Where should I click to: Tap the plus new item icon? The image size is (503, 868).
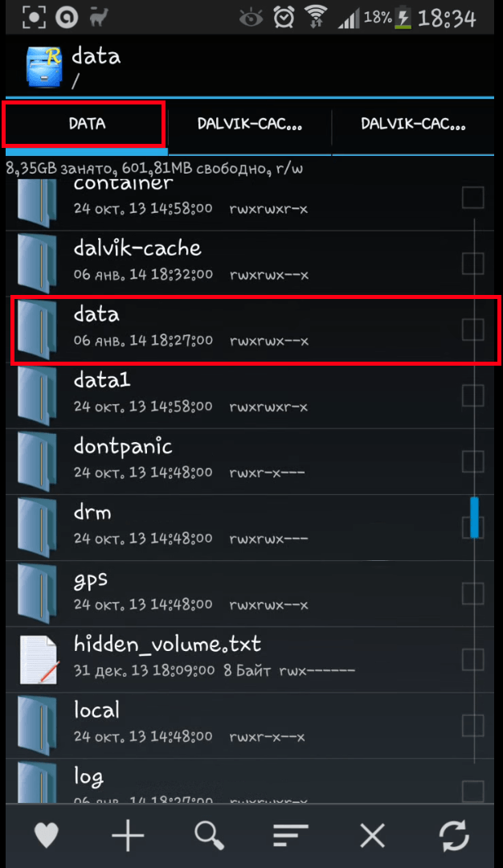click(127, 834)
